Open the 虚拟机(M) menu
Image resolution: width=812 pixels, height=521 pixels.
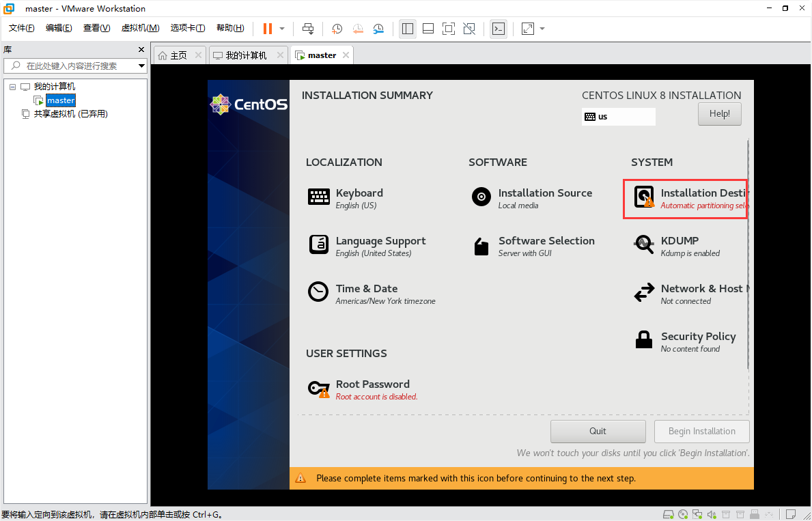point(140,28)
